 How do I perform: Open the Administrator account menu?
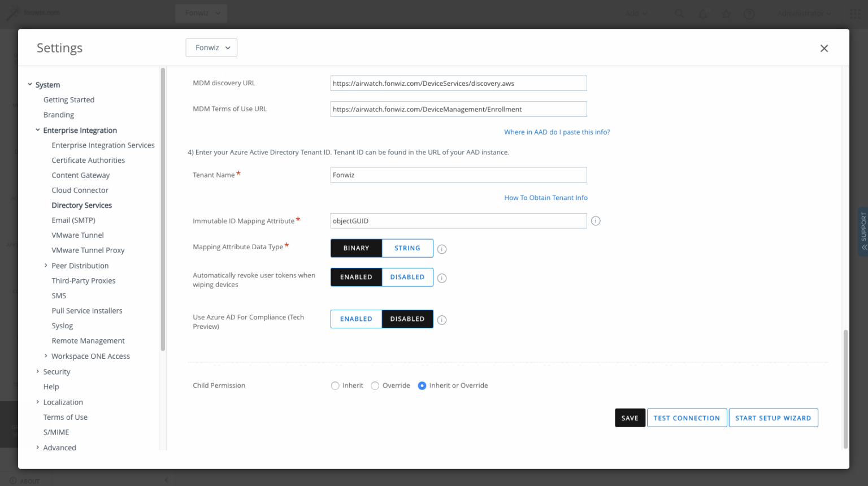pos(803,13)
